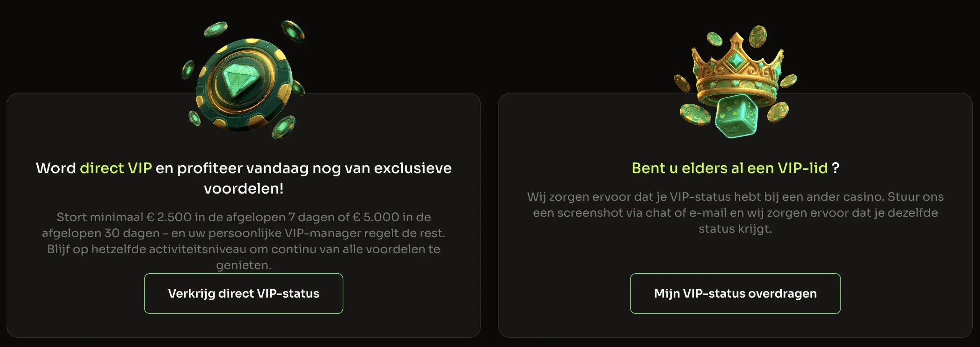This screenshot has width=980, height=347.
Task: Click the gold chip left of the dice
Action: tap(695, 115)
